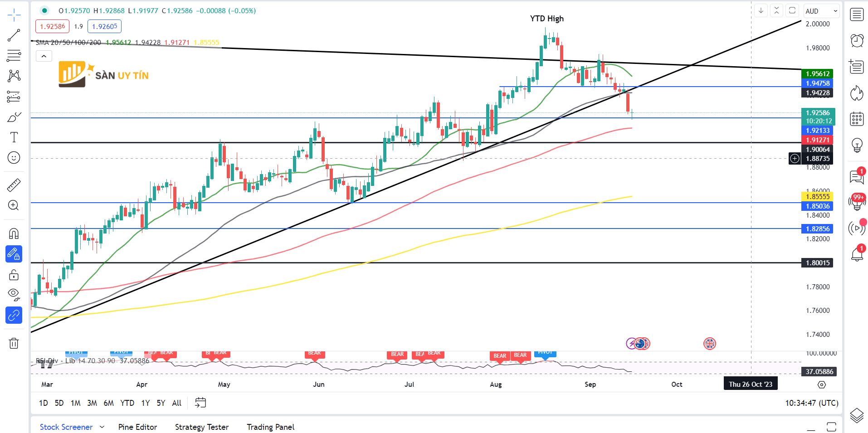Open the notifications bell
This screenshot has height=433, width=868.
tap(857, 254)
